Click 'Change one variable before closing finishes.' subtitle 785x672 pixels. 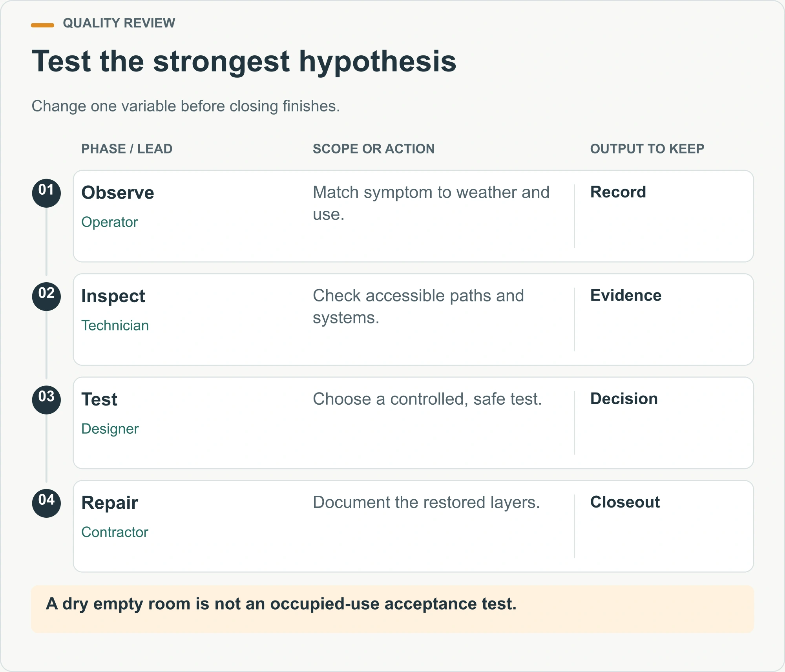[186, 106]
